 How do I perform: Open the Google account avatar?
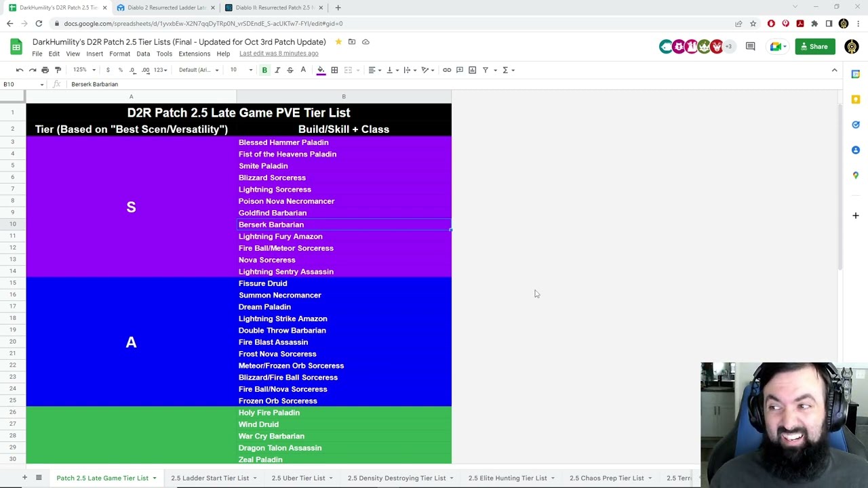tap(852, 47)
